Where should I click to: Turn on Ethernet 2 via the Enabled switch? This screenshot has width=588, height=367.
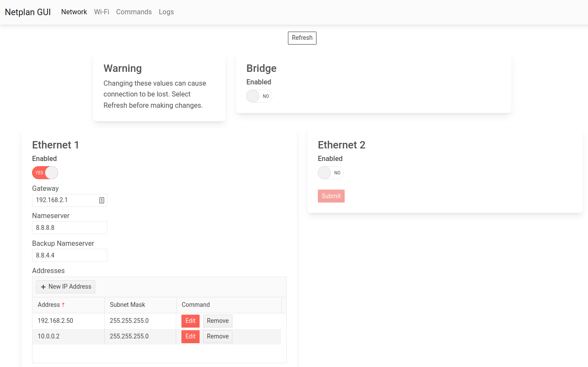(x=330, y=173)
